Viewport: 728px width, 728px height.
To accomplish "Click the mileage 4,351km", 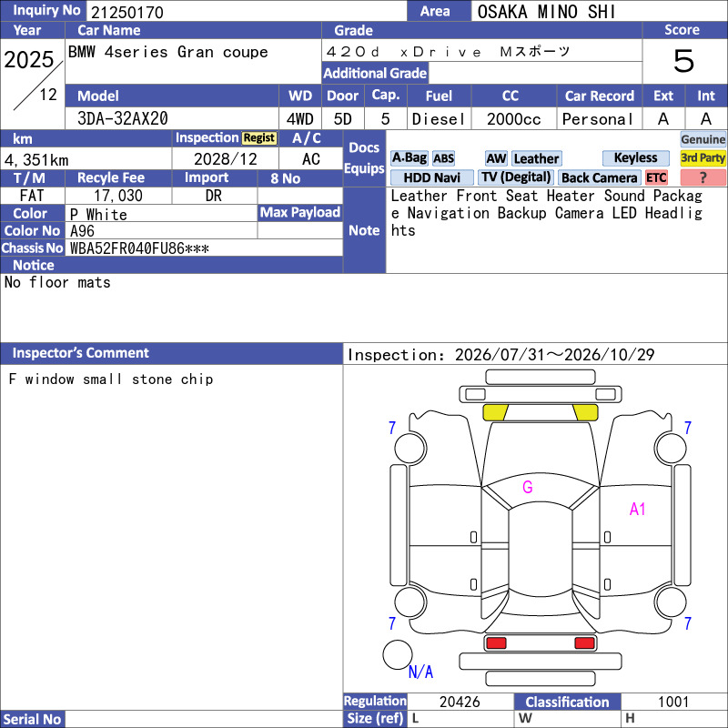I will [36, 160].
